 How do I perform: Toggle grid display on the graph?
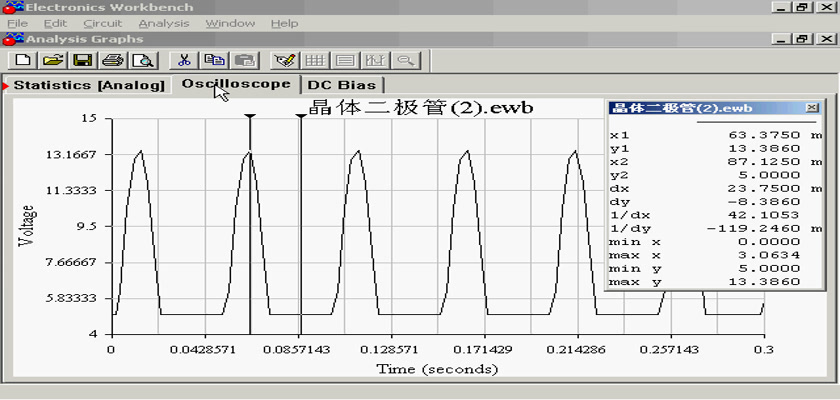315,60
